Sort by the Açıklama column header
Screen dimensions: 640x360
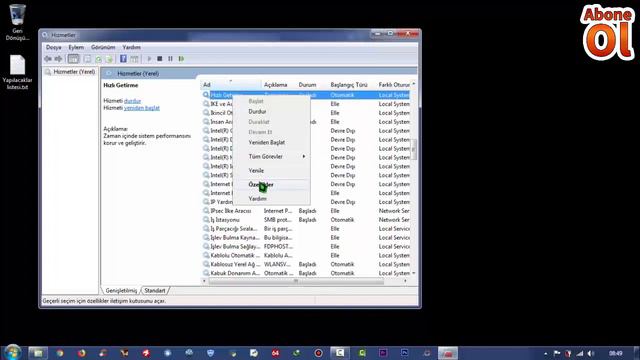[x=279, y=85]
